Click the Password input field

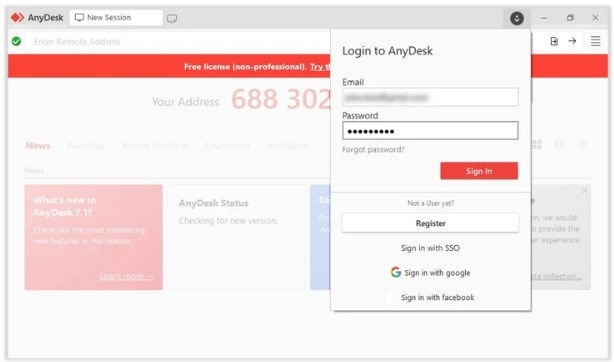tap(430, 130)
